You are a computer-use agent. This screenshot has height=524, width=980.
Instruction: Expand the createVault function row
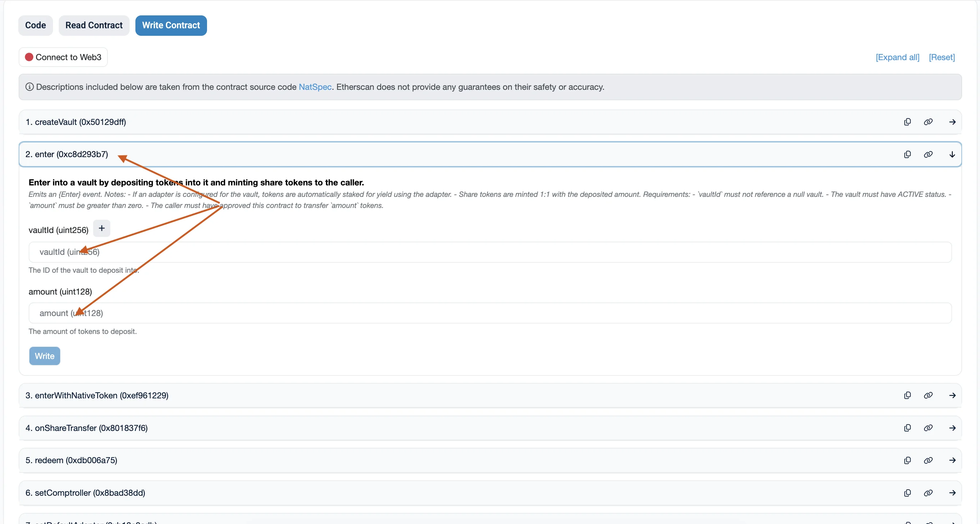[952, 122]
